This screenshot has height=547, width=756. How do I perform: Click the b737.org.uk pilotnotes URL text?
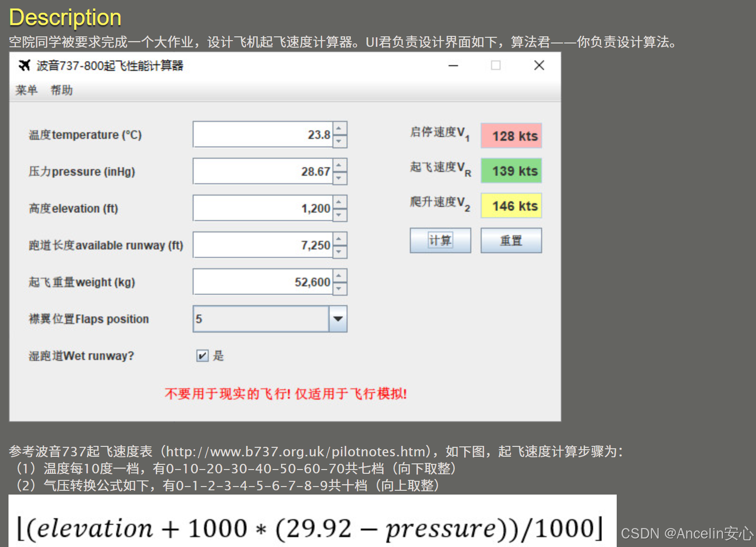click(296, 452)
